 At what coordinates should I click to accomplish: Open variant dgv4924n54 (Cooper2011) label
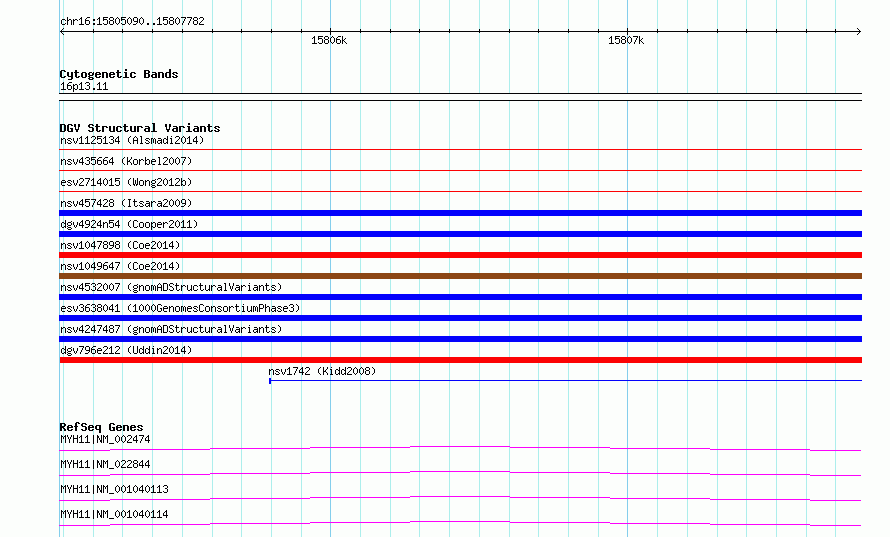129,224
